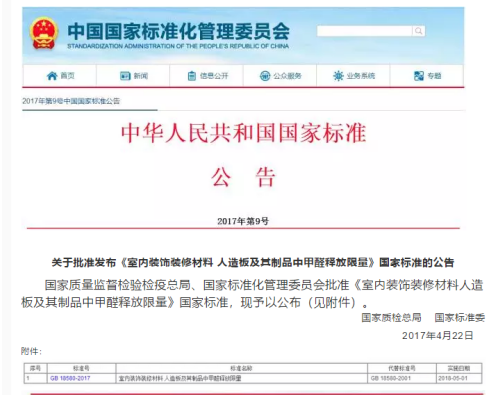Click the site title 中国国家标准化管理委员会

pyautogui.click(x=178, y=31)
